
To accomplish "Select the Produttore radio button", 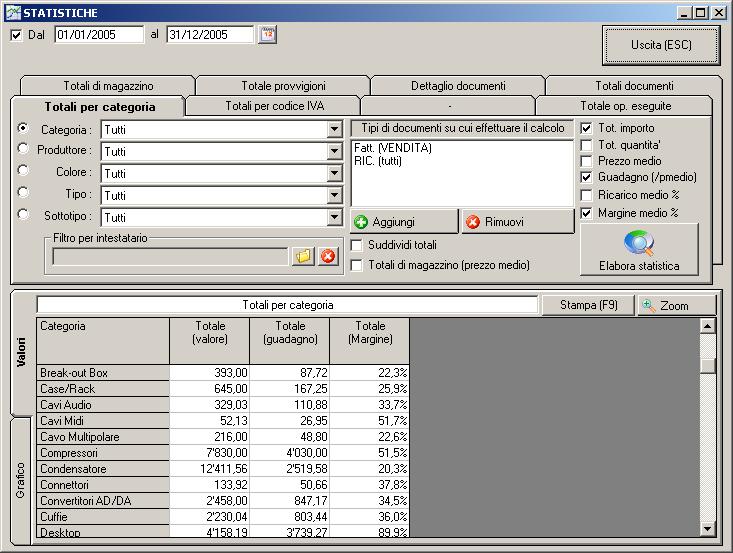I will click(x=22, y=148).
